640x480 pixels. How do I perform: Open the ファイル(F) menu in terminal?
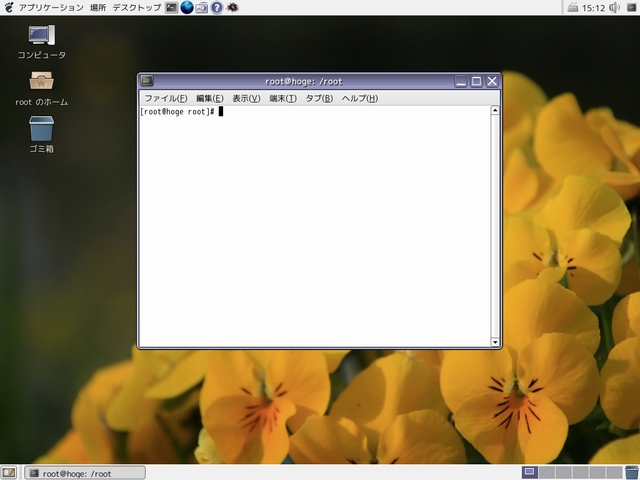[x=166, y=98]
